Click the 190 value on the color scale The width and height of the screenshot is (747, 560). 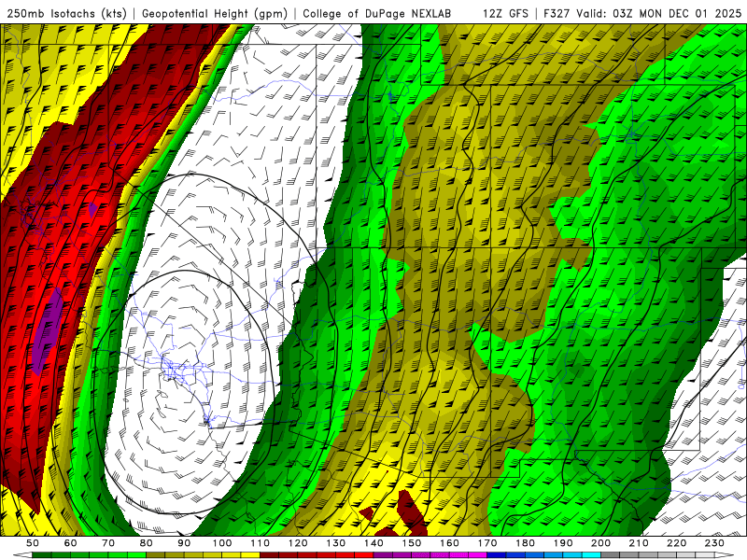click(x=563, y=543)
